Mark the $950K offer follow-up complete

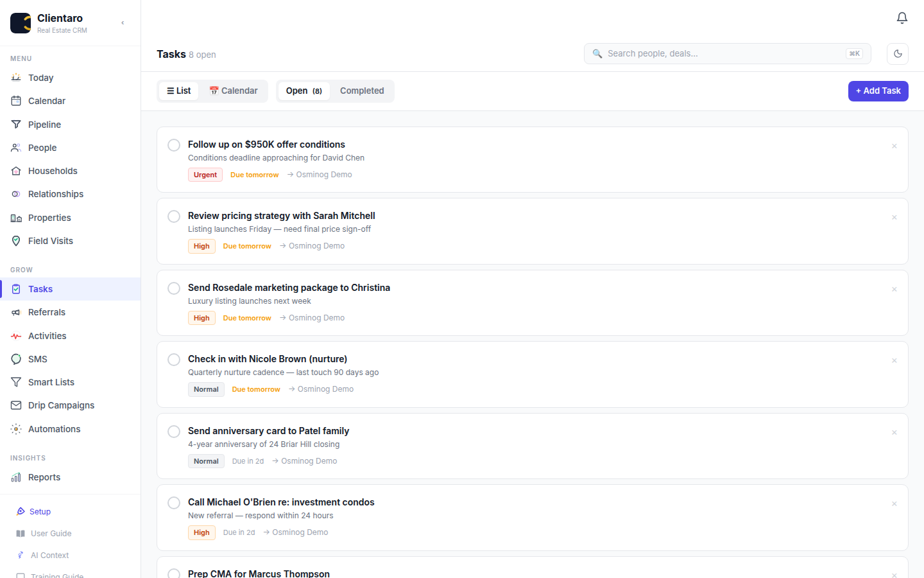tap(173, 144)
